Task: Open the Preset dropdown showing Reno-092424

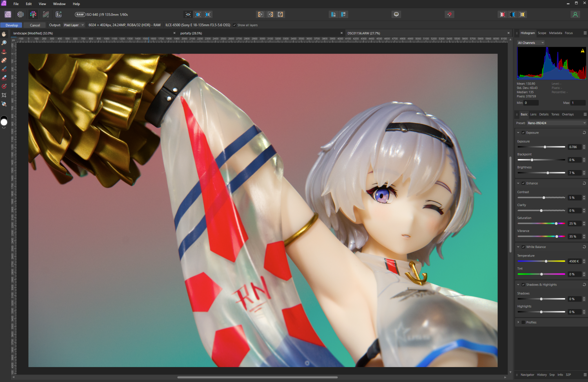Action: click(x=556, y=123)
